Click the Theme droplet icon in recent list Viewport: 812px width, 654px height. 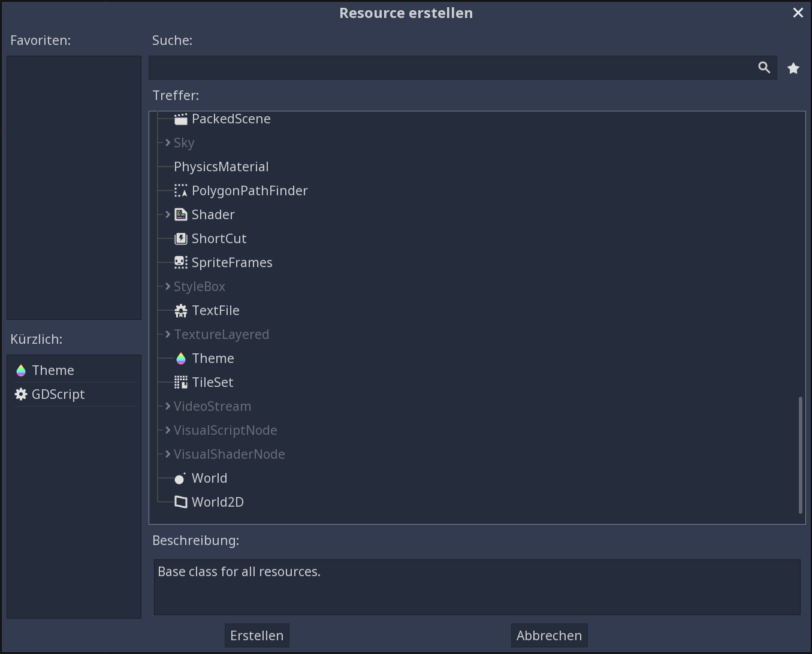coord(21,370)
